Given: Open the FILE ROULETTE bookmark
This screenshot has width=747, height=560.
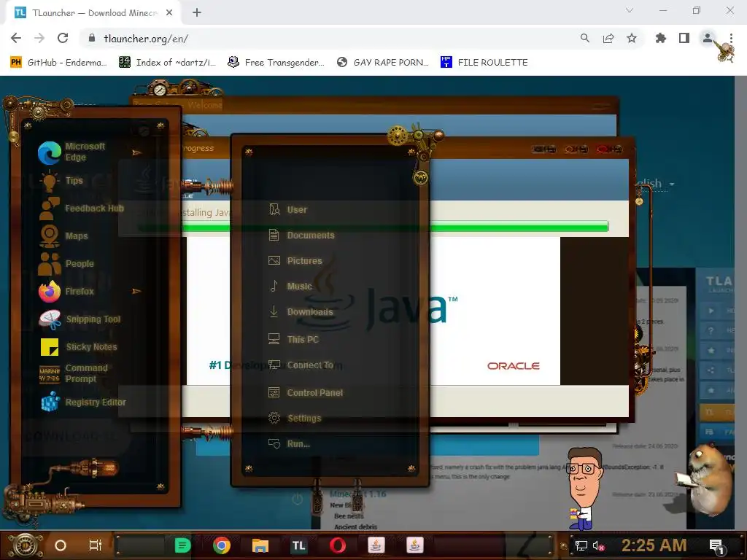Looking at the screenshot, I should tap(484, 63).
